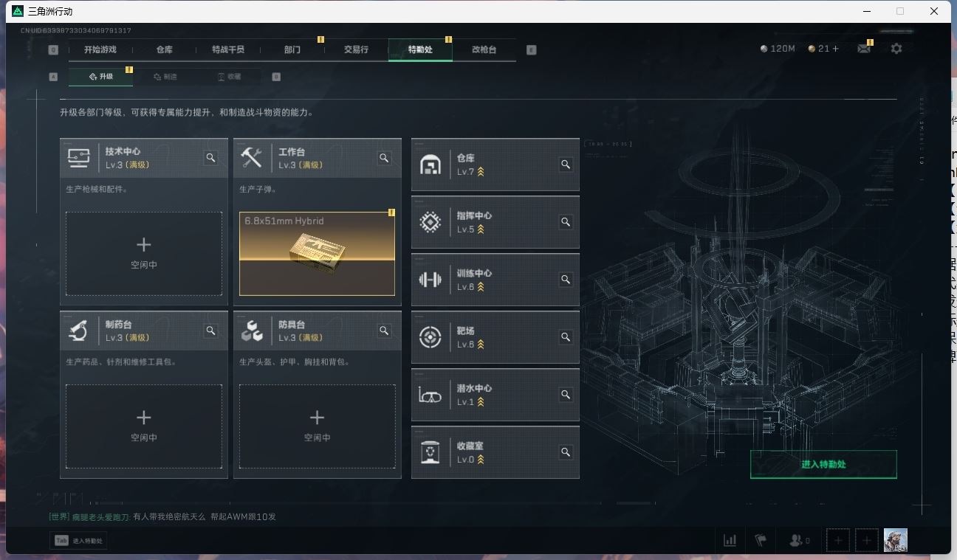Click the plus next to 21 currency
Image resolution: width=957 pixels, height=560 pixels.
[x=835, y=49]
